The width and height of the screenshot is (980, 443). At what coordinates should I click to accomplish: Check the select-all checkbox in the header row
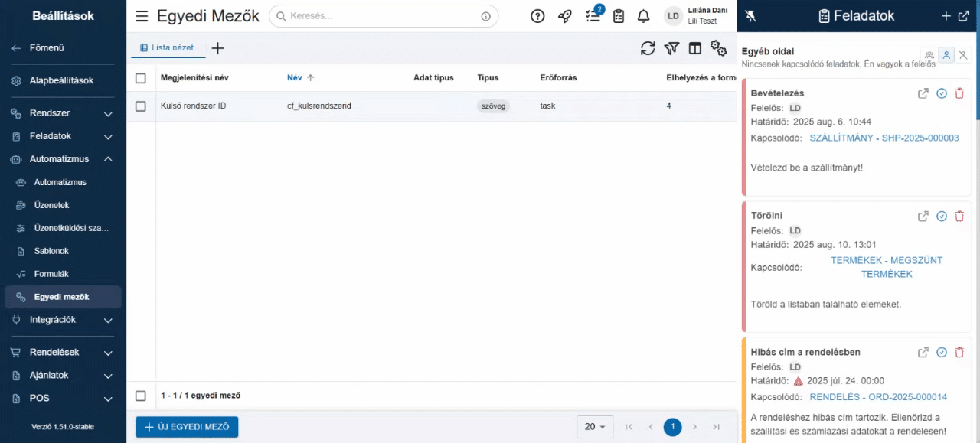point(141,77)
